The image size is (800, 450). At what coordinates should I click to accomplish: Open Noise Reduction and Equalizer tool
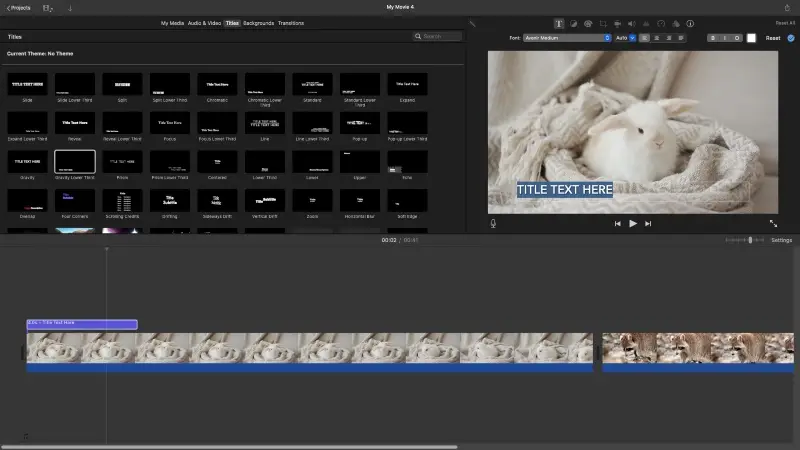point(646,23)
